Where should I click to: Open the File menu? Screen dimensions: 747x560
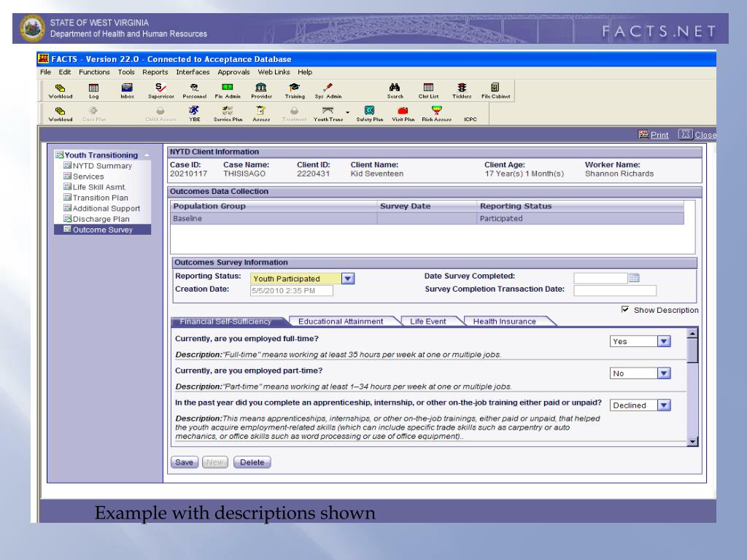click(x=45, y=72)
